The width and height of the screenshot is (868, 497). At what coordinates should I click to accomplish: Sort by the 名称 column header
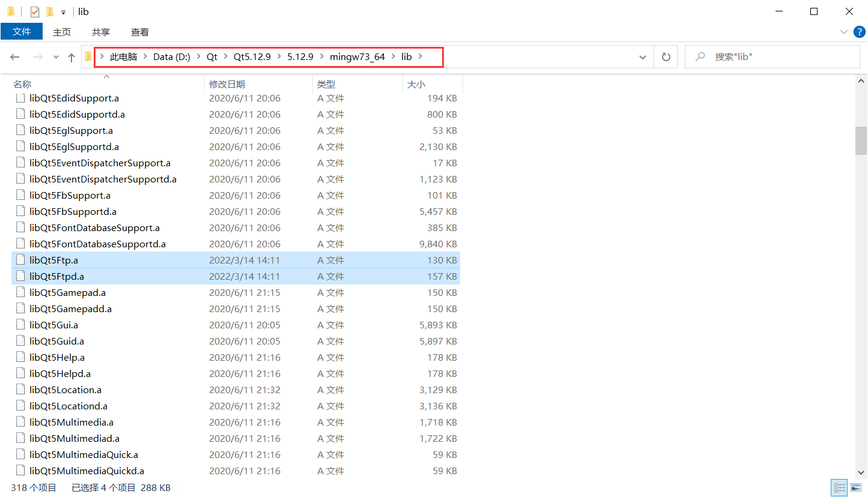[x=108, y=85]
